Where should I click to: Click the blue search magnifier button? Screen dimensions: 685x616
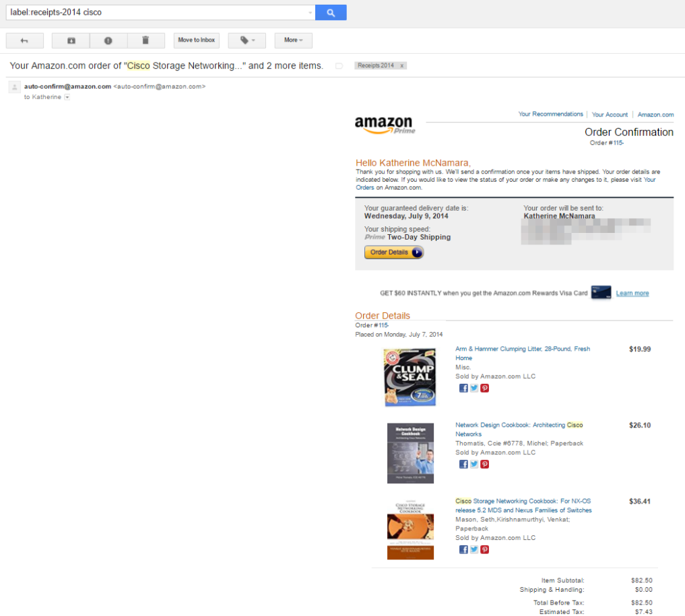331,13
